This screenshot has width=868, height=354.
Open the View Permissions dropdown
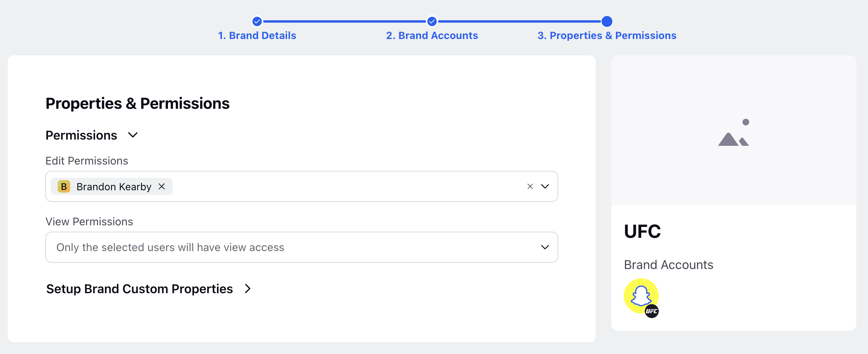point(302,247)
